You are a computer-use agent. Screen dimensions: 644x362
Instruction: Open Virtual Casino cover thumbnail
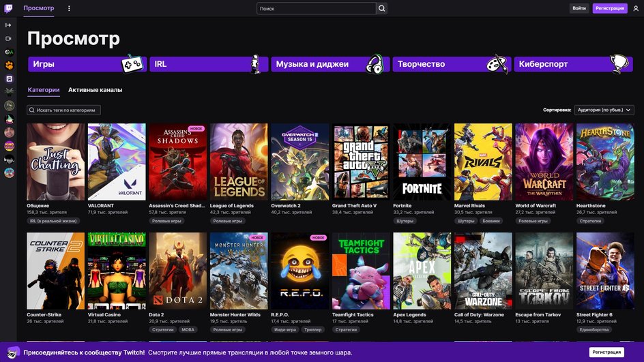coord(117,271)
